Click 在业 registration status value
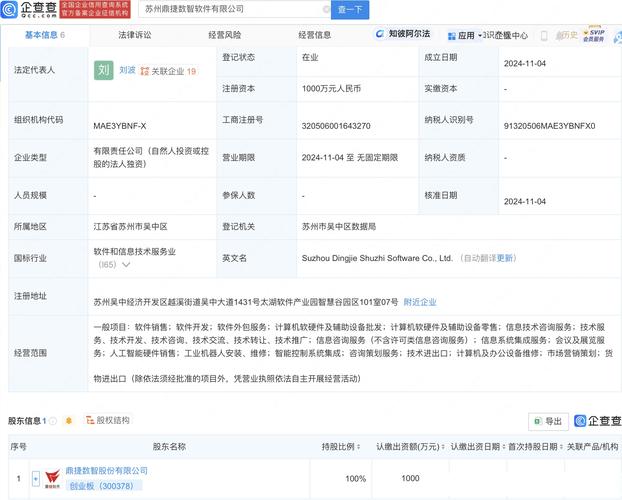This screenshot has height=500, width=622. click(x=310, y=58)
